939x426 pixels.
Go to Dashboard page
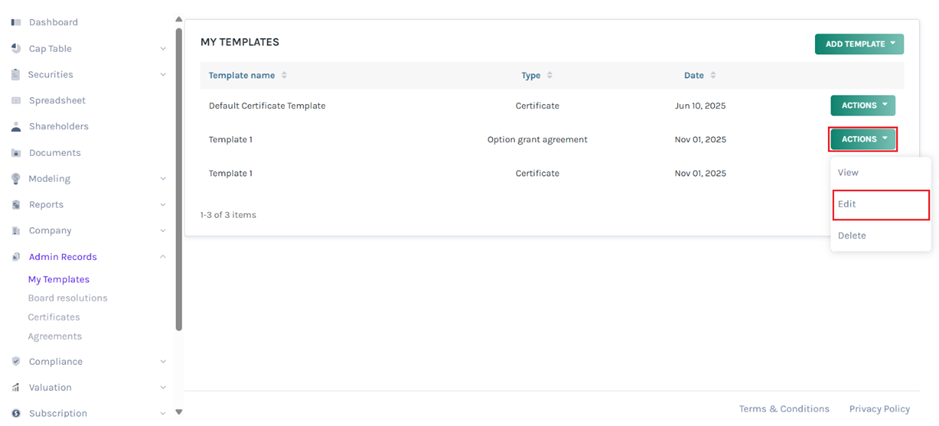coord(53,23)
